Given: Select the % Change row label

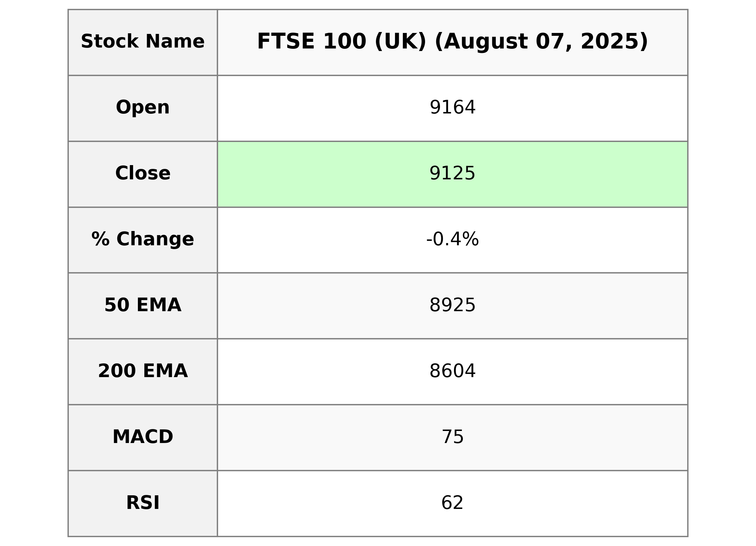Looking at the screenshot, I should (143, 240).
